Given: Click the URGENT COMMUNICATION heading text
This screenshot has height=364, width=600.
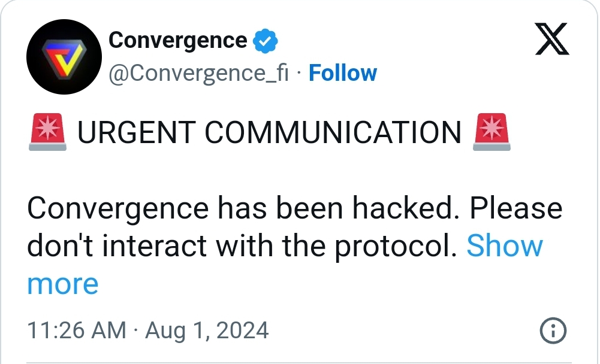Looking at the screenshot, I should tap(269, 132).
